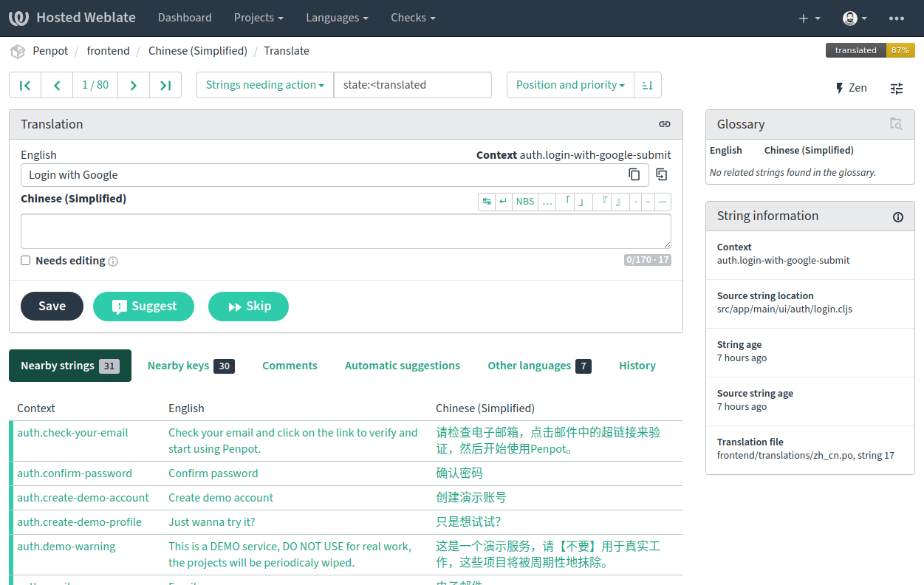Insert NBS non-breaking space character
This screenshot has height=585, width=924.
525,202
